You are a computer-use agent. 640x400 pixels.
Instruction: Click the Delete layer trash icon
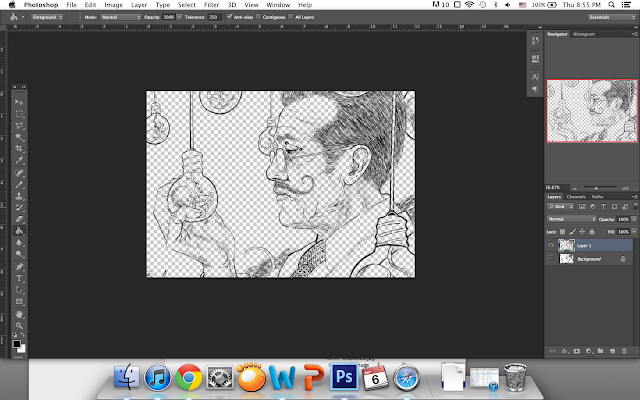624,351
